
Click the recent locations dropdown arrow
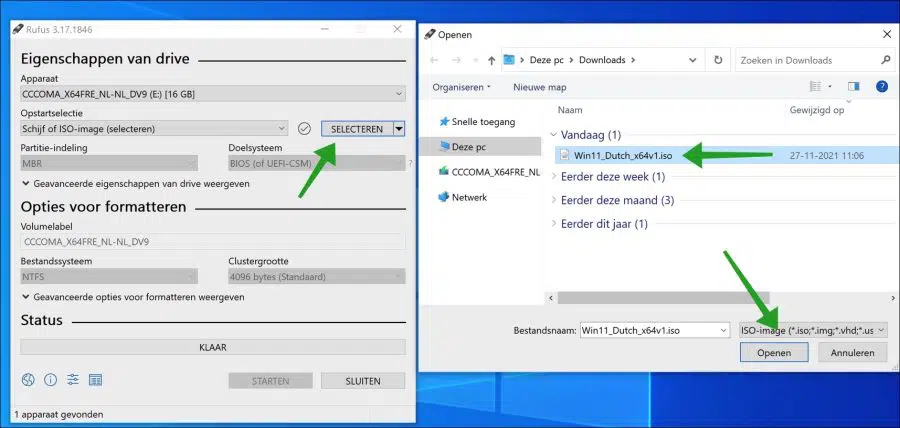click(474, 60)
